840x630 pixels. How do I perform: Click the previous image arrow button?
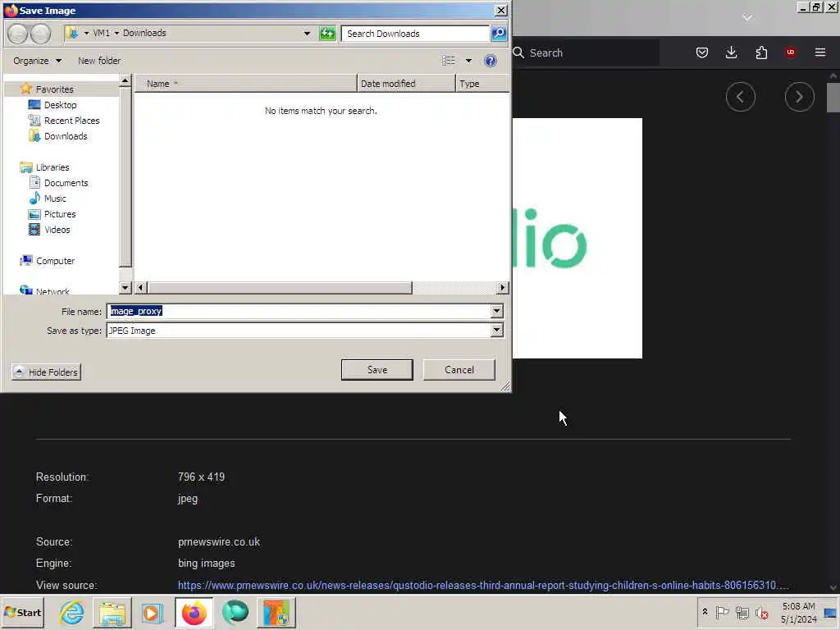(x=741, y=97)
